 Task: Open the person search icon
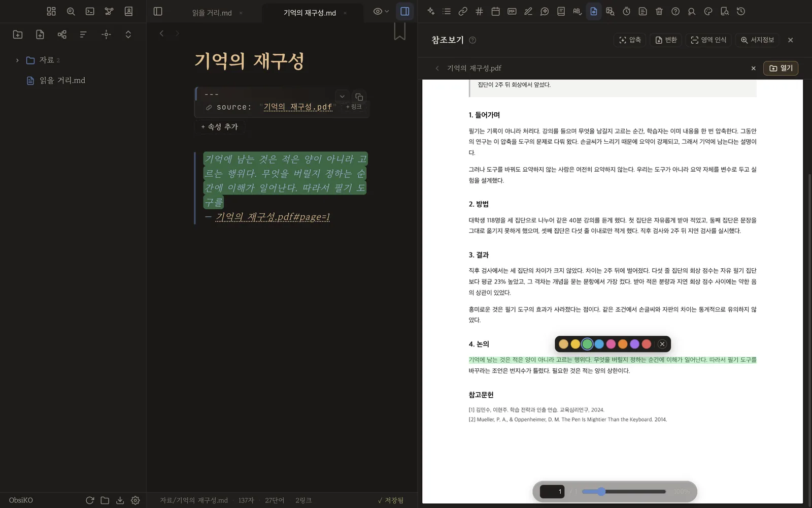point(692,11)
